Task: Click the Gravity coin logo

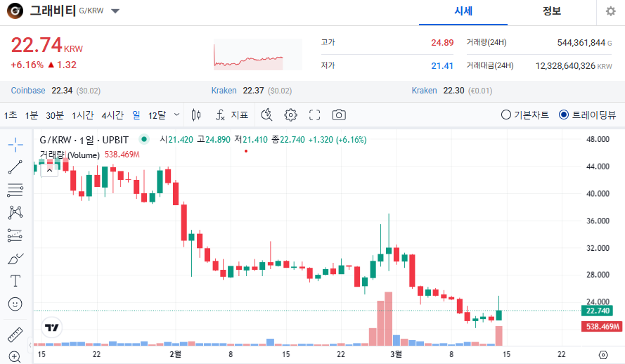Action: [15, 11]
